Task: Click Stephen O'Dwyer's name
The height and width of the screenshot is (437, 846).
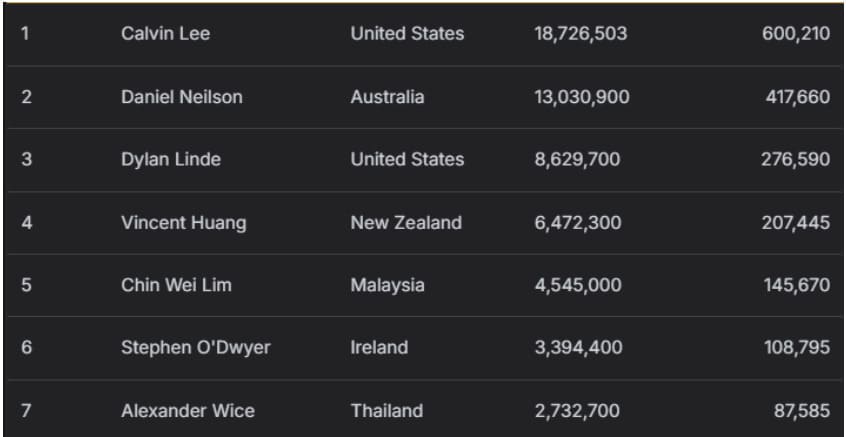Action: 195,348
